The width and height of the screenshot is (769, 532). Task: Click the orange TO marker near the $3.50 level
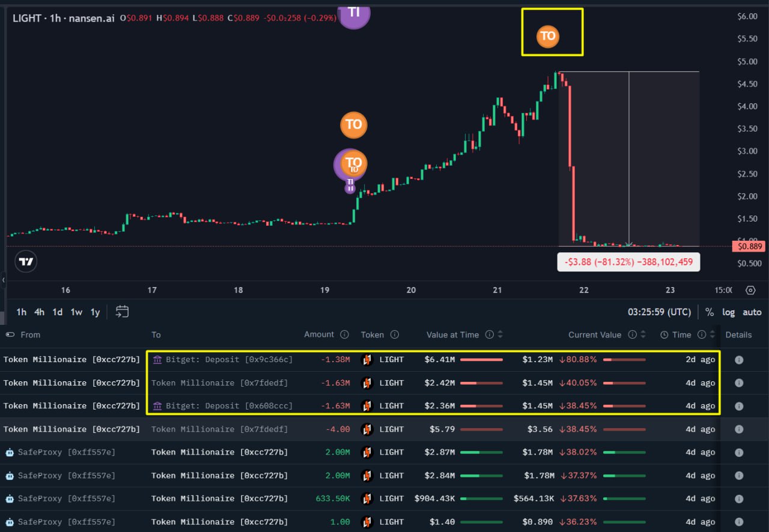point(354,125)
